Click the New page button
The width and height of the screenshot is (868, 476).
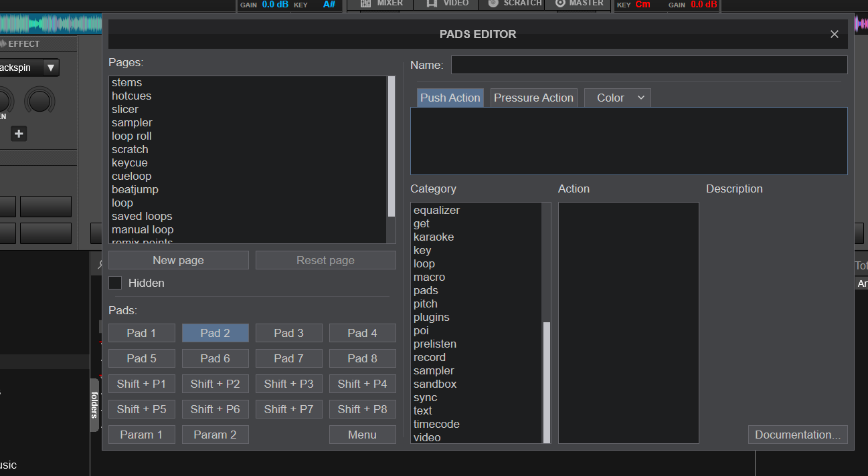pos(178,260)
